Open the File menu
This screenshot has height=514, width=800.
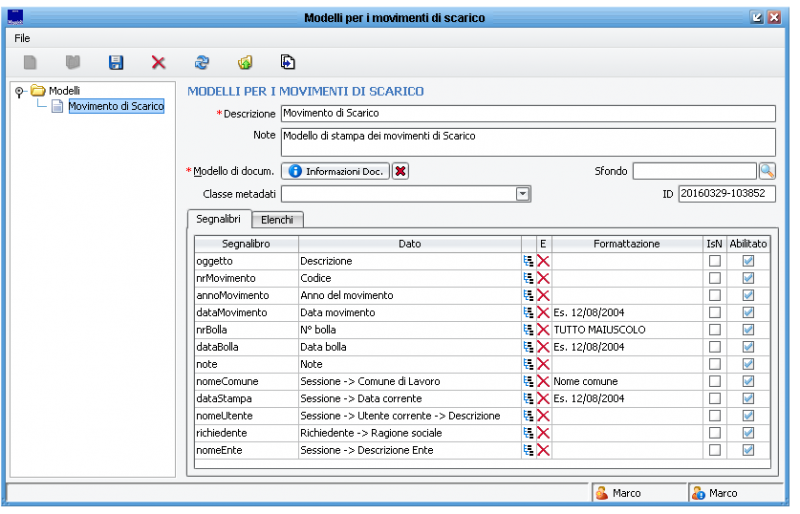coord(22,37)
